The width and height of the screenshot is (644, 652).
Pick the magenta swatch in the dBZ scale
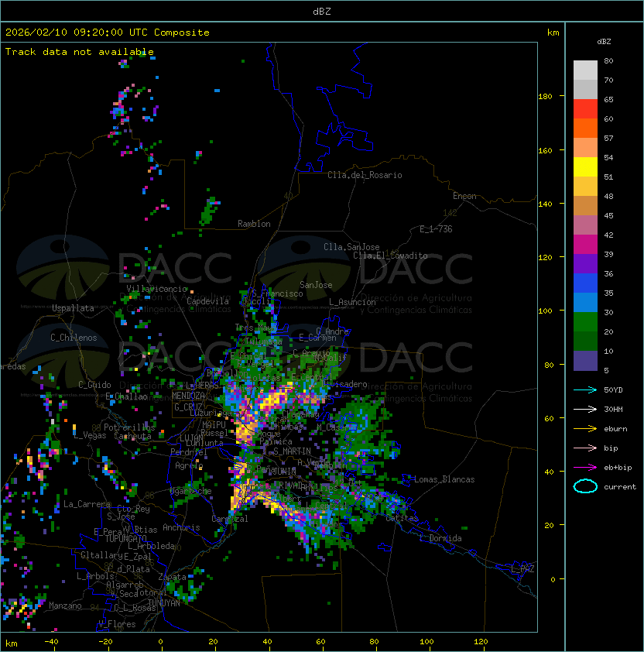coord(585,245)
